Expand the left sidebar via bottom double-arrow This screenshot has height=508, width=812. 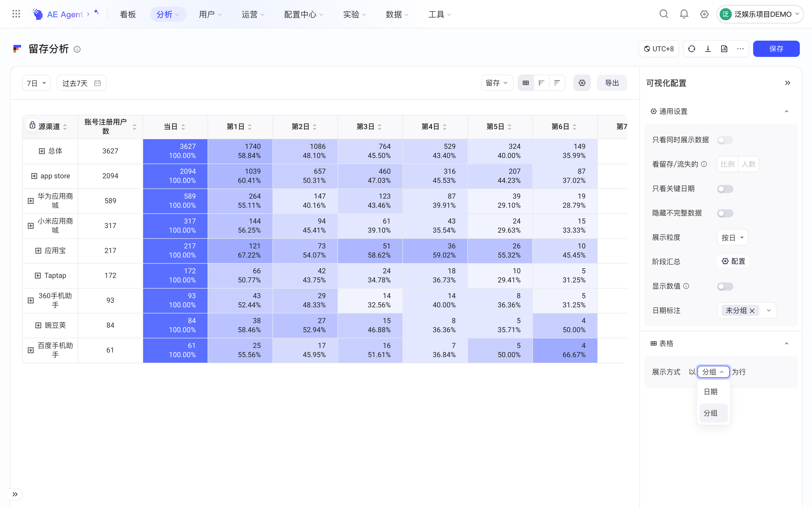15,494
